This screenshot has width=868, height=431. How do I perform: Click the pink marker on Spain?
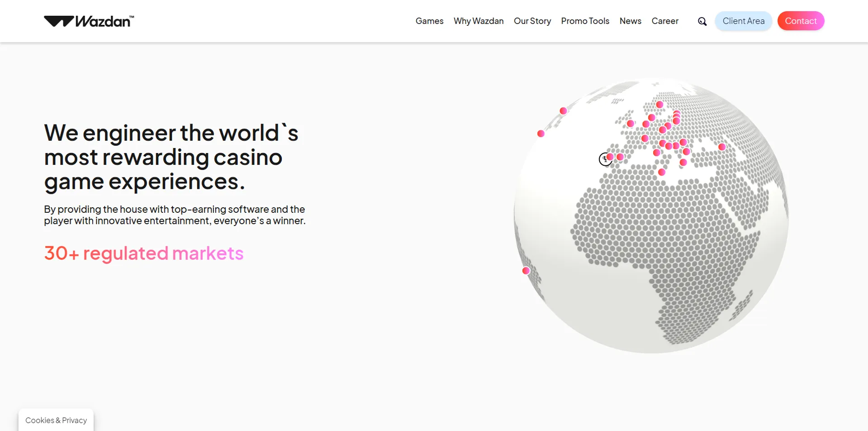(x=620, y=157)
